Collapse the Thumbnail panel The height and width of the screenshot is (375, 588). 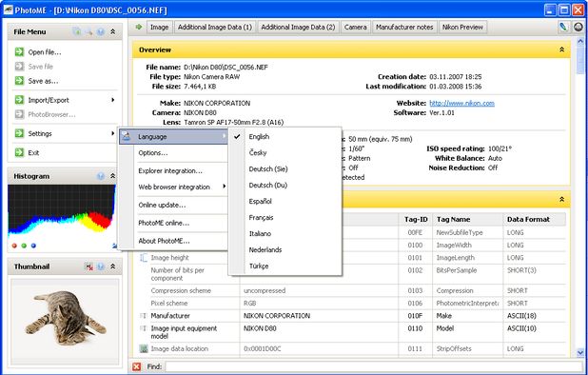coord(112,266)
